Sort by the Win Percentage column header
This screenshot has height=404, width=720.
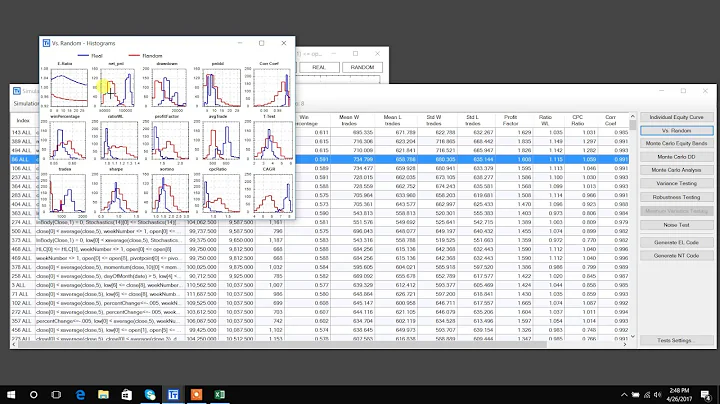[x=306, y=120]
